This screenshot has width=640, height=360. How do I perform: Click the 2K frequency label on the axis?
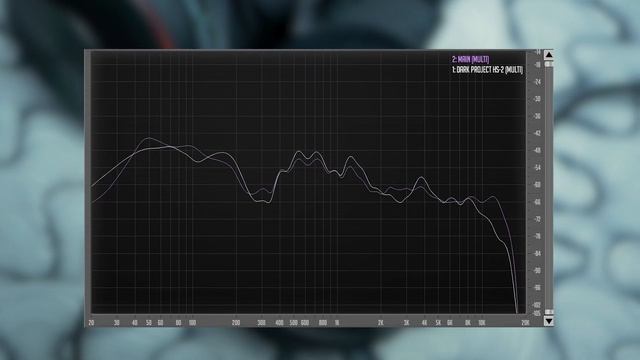(x=380, y=323)
